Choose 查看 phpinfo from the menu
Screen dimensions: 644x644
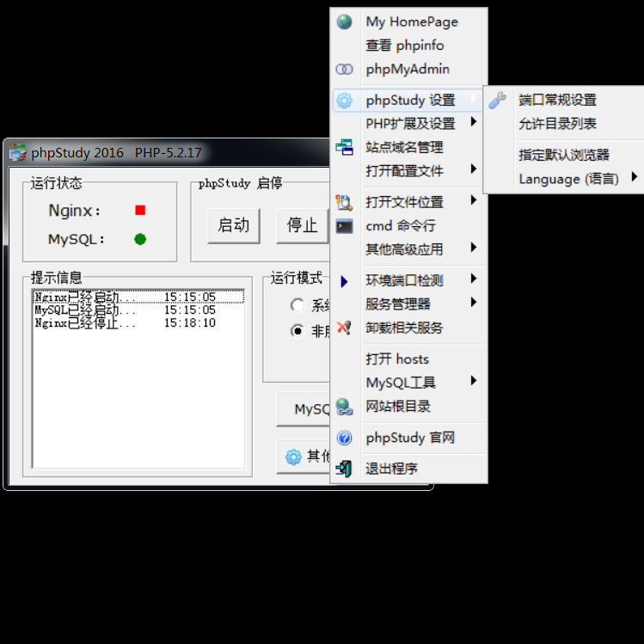pyautogui.click(x=410, y=46)
